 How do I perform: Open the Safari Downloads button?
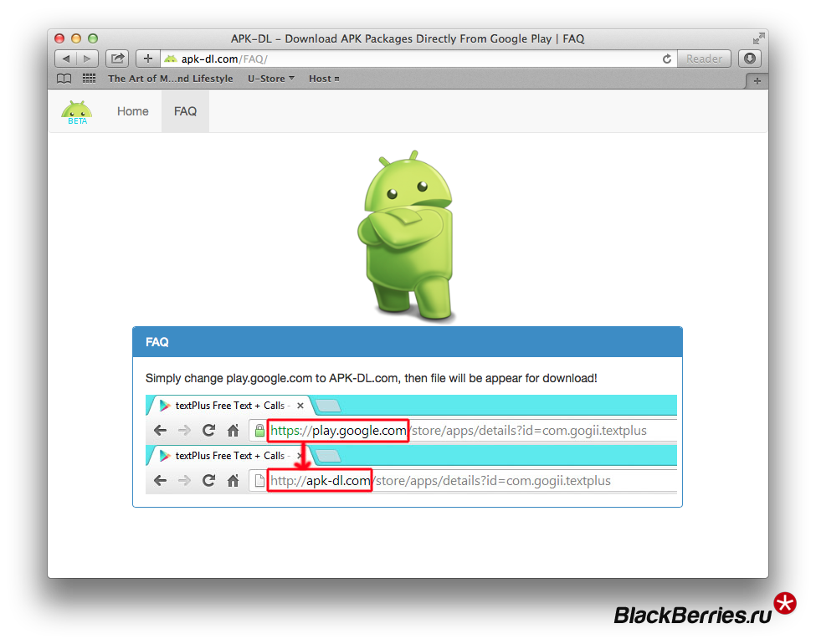pyautogui.click(x=749, y=59)
